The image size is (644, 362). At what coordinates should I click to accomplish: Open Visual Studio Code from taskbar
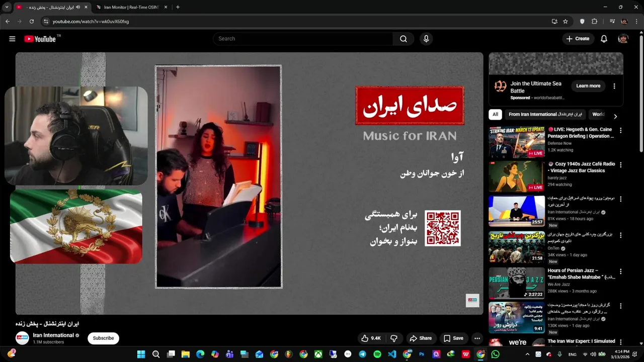(392, 354)
